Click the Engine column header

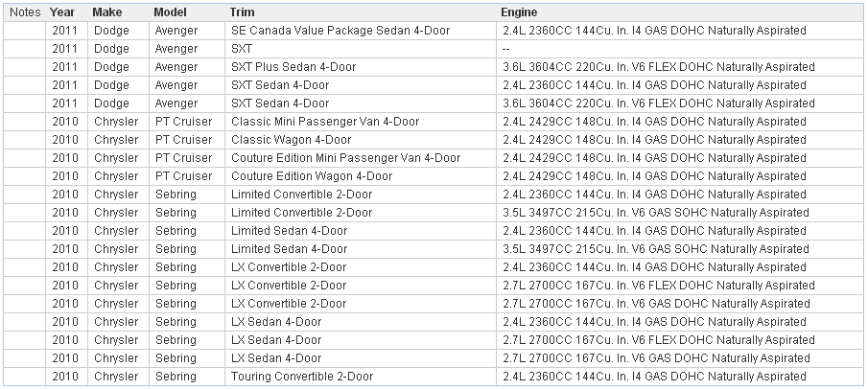coord(519,12)
